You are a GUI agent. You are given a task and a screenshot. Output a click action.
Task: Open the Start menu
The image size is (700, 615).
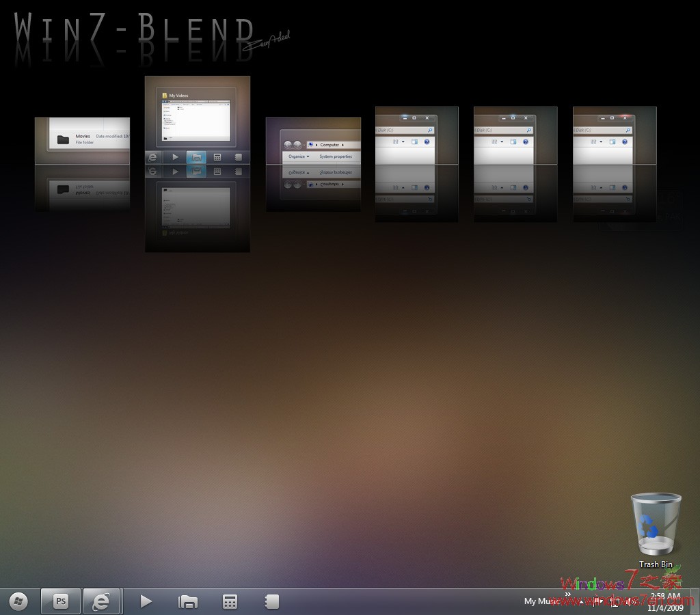pos(17,601)
